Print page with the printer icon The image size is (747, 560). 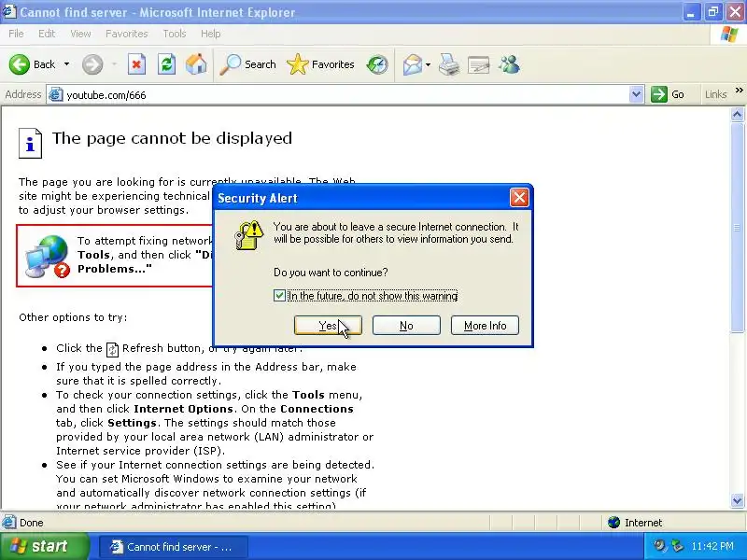pos(449,64)
